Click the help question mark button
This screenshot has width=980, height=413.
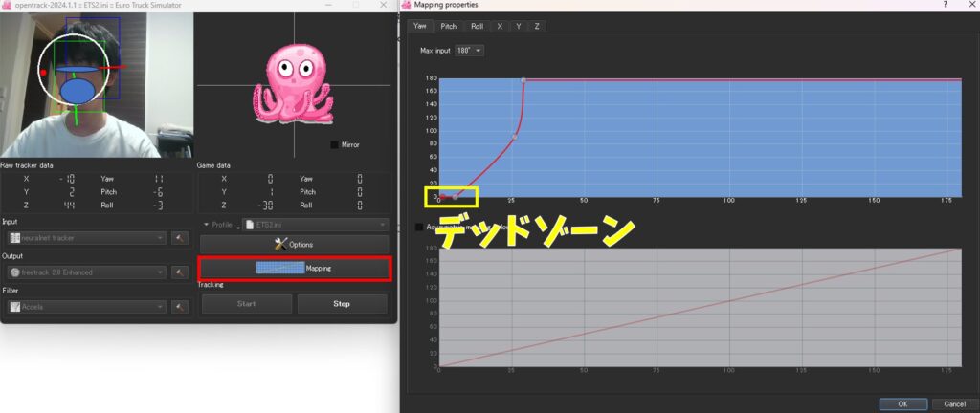(945, 5)
